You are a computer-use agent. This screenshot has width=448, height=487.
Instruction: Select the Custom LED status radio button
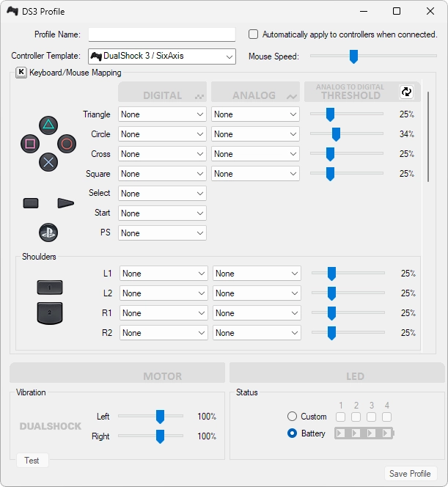point(292,416)
